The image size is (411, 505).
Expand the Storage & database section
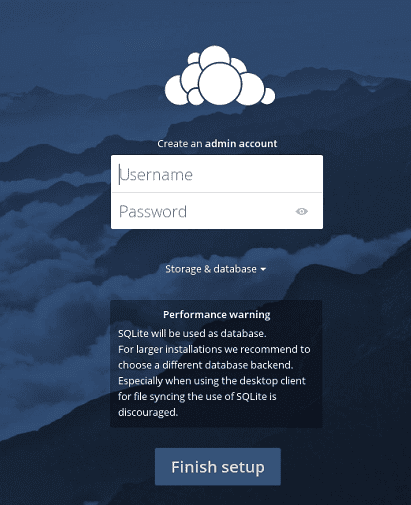tap(216, 269)
